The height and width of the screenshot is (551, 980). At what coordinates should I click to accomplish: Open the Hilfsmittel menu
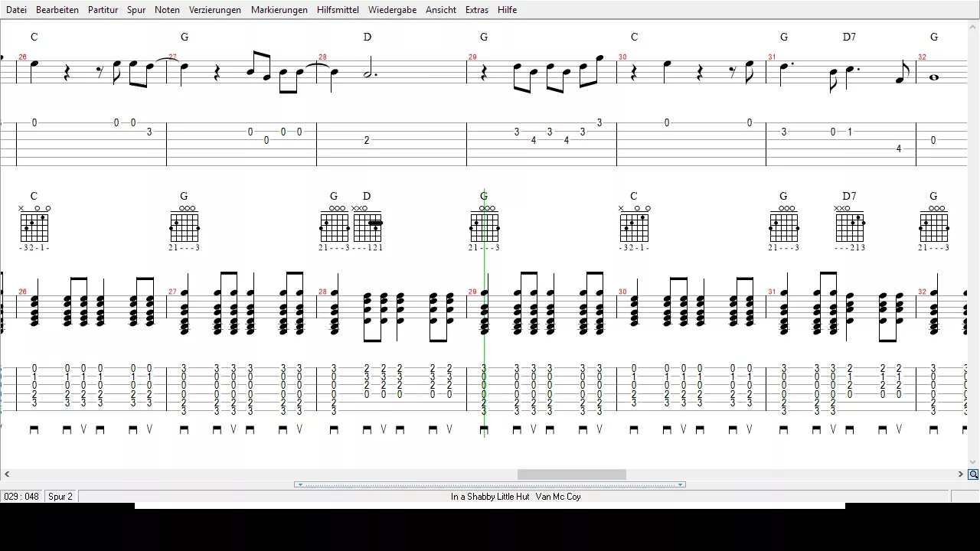point(338,10)
